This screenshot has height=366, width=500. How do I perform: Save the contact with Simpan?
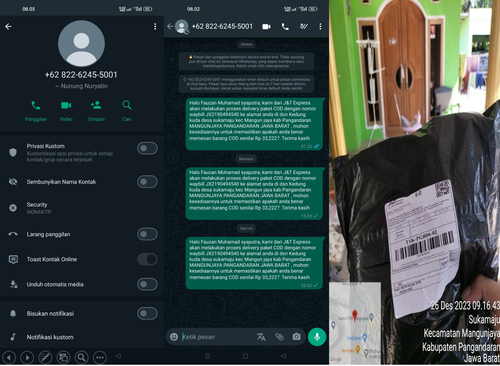point(96,111)
